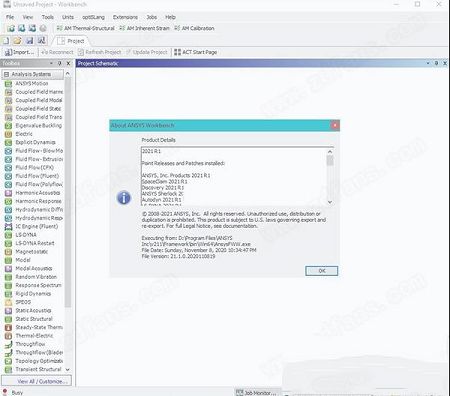
Task: Toggle the Toolbox panel pin
Action: (60, 63)
